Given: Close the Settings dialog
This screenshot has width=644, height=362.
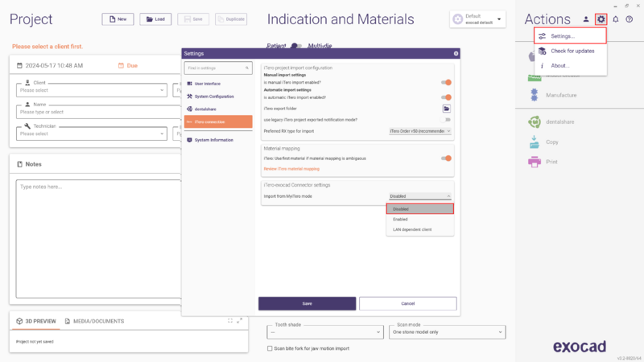Looking at the screenshot, I should [x=456, y=53].
